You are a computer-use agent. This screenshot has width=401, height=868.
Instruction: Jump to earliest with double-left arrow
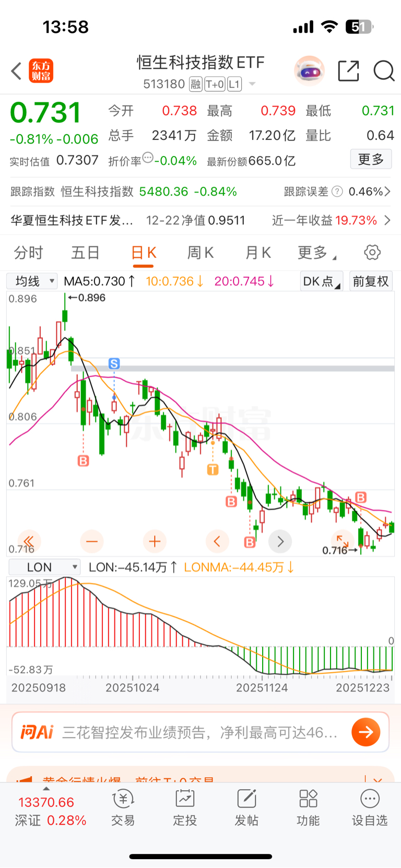pyautogui.click(x=29, y=541)
